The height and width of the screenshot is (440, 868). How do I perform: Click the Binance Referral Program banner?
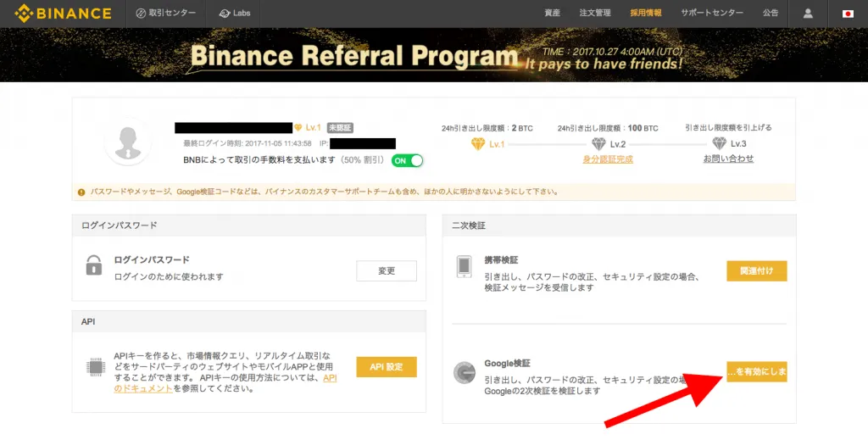[x=434, y=55]
